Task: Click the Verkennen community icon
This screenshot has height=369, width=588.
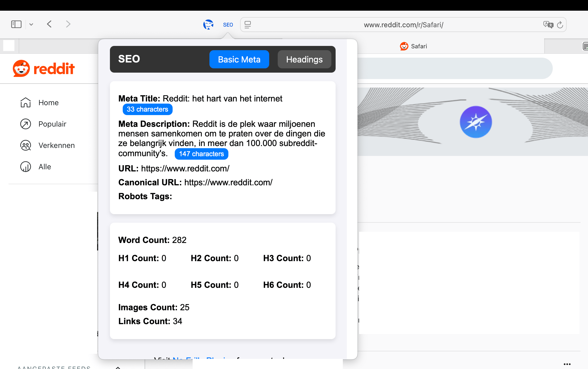Action: pyautogui.click(x=26, y=145)
